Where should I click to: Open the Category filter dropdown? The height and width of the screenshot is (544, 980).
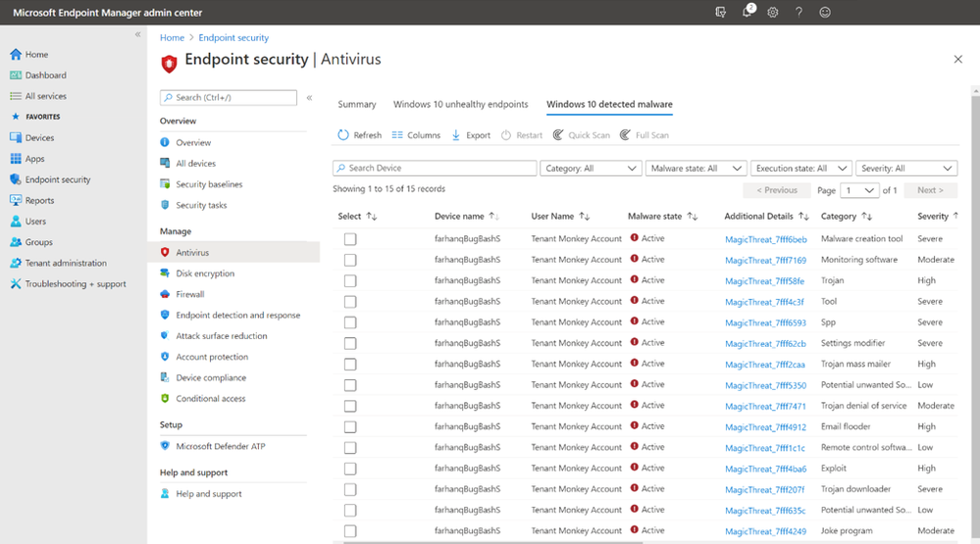click(x=591, y=168)
